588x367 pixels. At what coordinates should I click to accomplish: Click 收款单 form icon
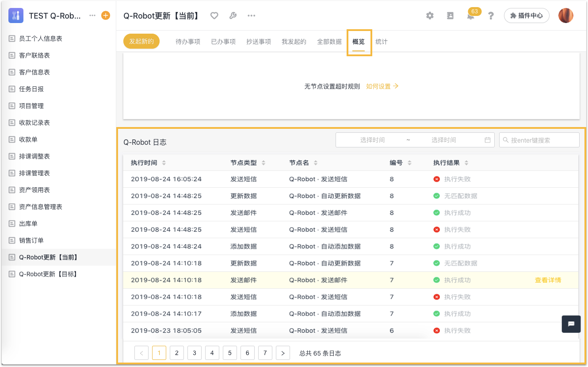(12, 139)
